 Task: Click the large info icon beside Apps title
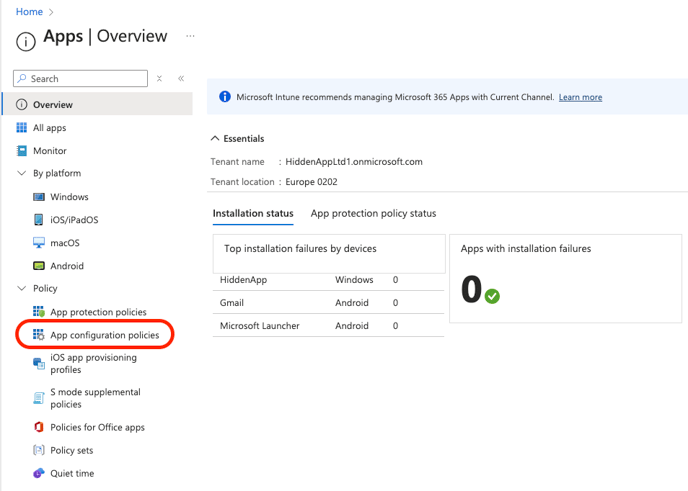[x=25, y=42]
